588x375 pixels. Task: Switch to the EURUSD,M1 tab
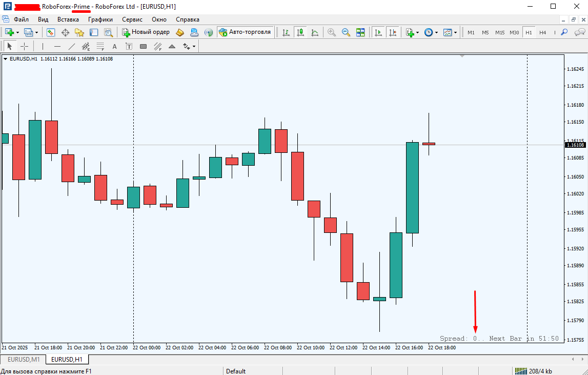(23, 360)
